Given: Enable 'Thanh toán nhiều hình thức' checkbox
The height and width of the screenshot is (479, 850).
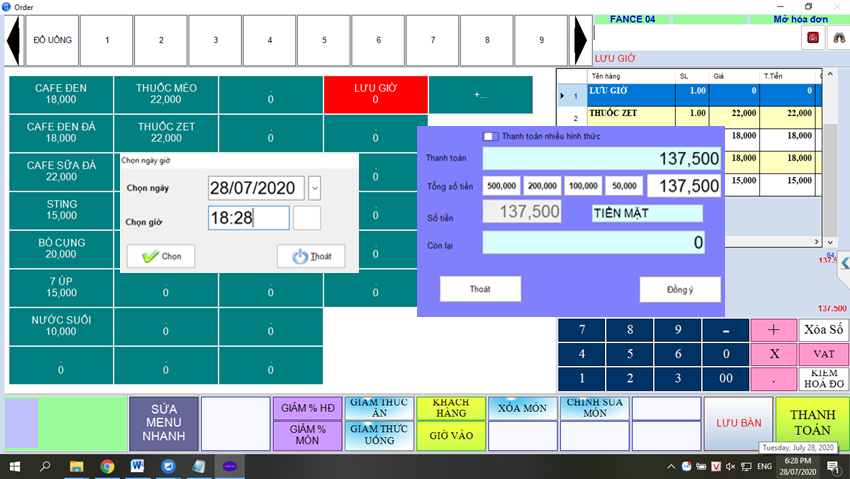Looking at the screenshot, I should pos(490,137).
